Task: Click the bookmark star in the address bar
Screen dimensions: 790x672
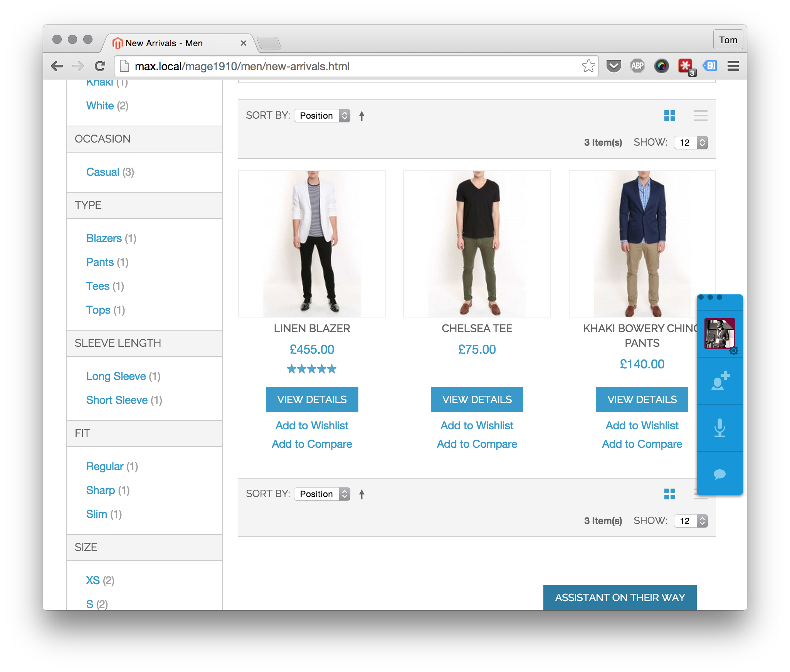Action: [x=588, y=66]
